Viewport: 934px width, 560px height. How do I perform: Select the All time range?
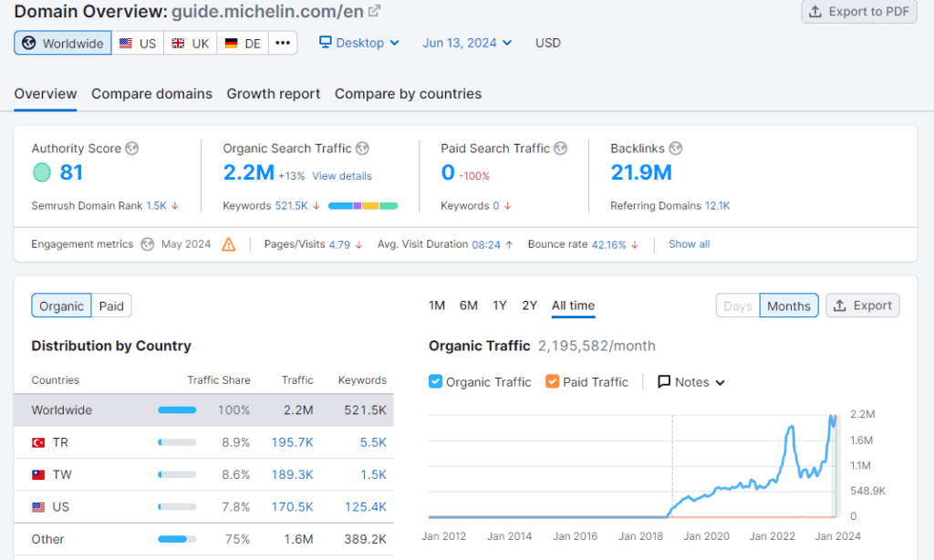573,306
